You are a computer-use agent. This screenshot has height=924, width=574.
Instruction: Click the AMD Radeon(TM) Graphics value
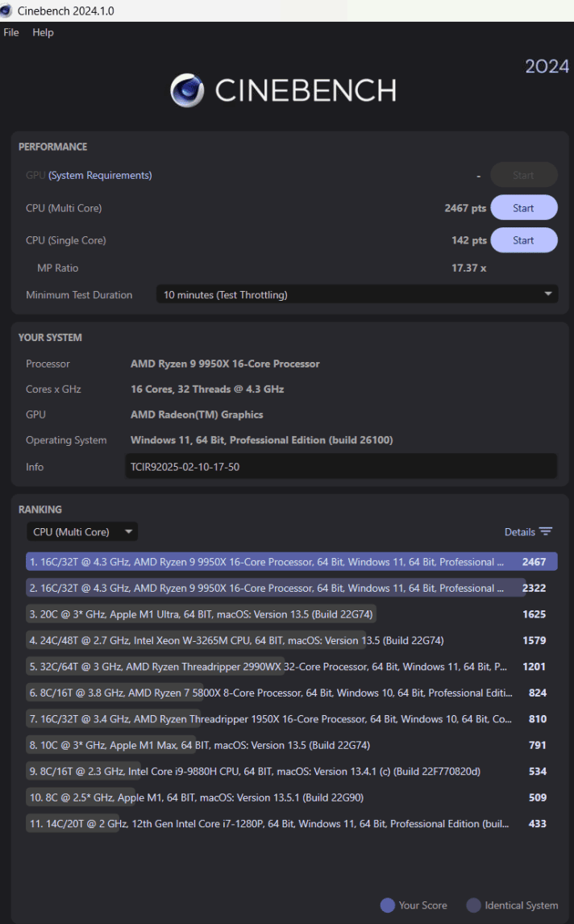pos(197,414)
